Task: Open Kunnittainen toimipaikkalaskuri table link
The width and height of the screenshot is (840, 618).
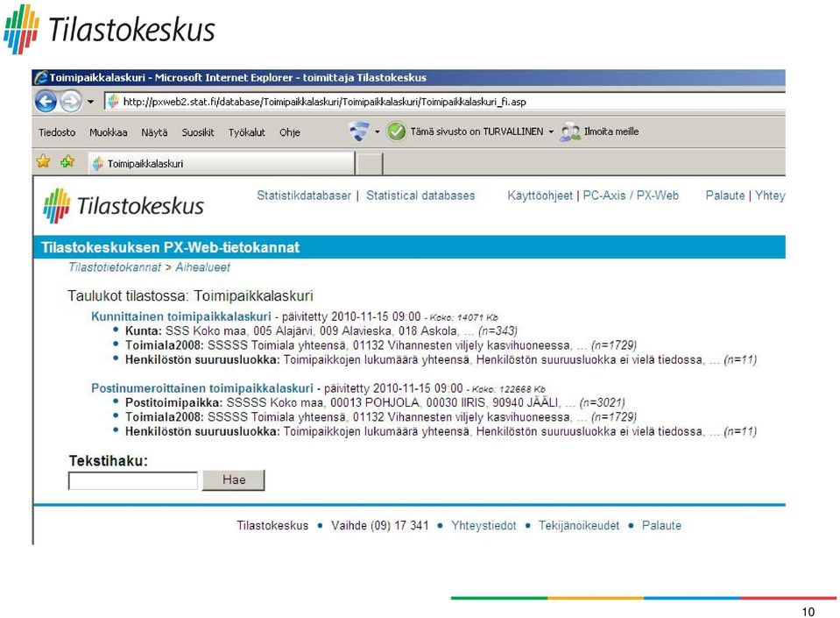Action: coord(181,316)
